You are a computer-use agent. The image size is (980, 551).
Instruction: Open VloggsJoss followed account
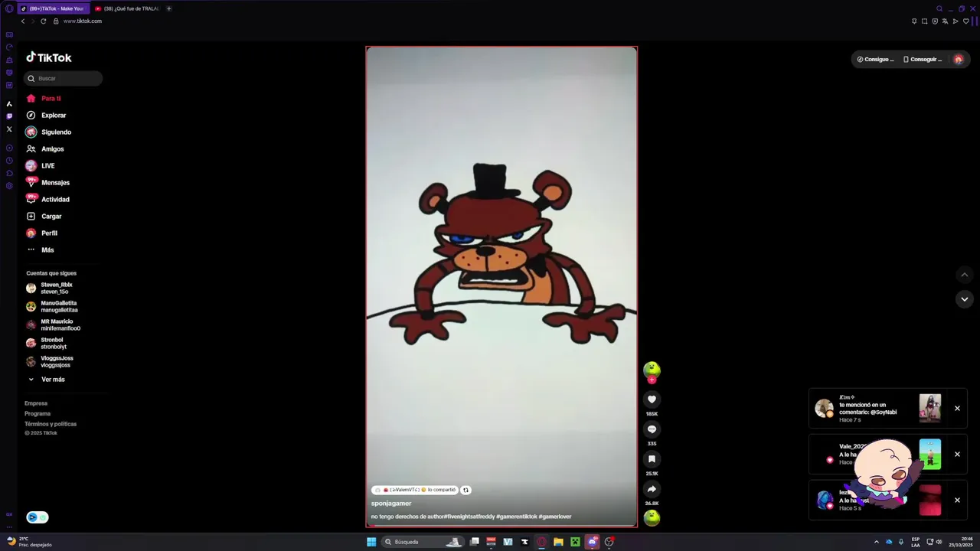(x=50, y=361)
